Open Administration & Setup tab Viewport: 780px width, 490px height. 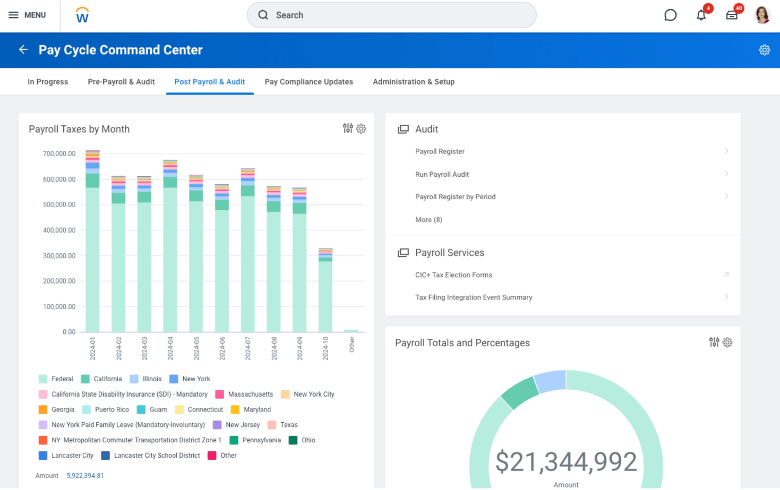[x=414, y=82]
